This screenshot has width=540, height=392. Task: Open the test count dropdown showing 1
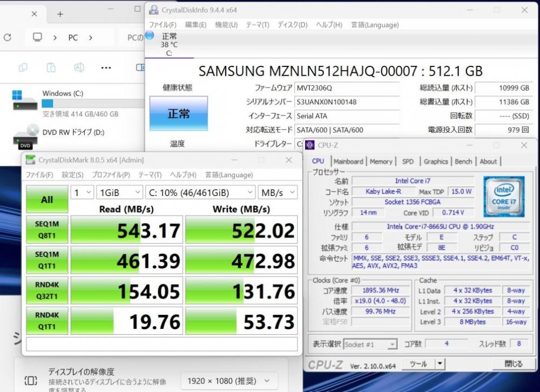(x=82, y=193)
